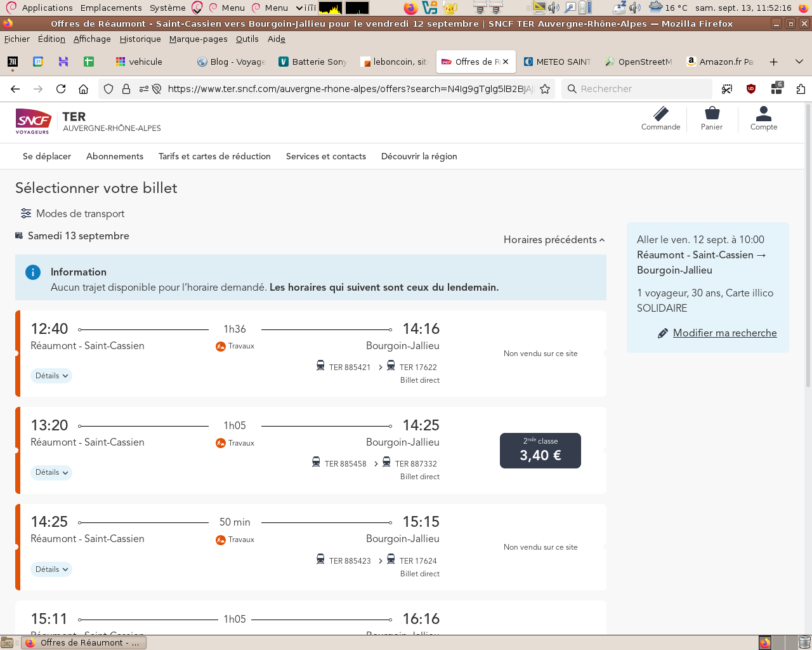Viewport: 812px width, 650px height.
Task: Switch to the OpenStreetMap browser tab
Action: coord(638,62)
